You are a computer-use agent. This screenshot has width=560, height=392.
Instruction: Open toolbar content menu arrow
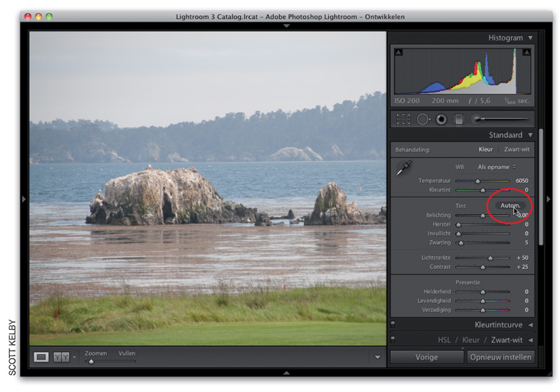pyautogui.click(x=377, y=357)
